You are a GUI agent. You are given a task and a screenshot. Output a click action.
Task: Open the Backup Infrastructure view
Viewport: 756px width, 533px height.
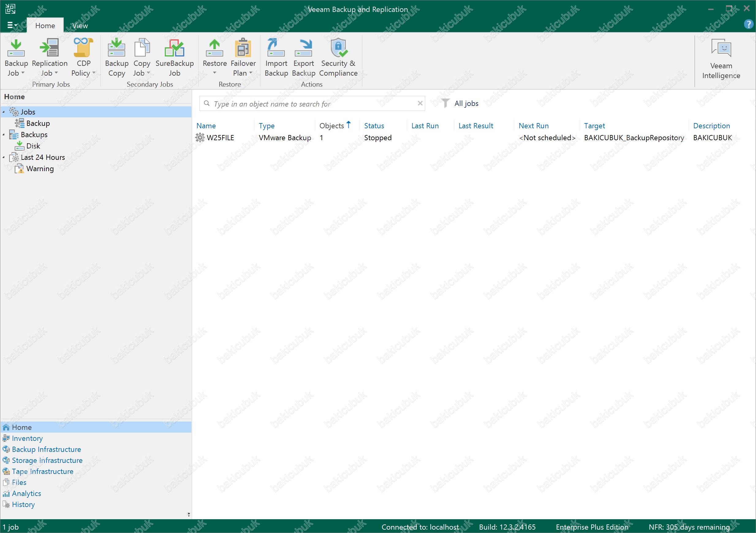(x=46, y=449)
